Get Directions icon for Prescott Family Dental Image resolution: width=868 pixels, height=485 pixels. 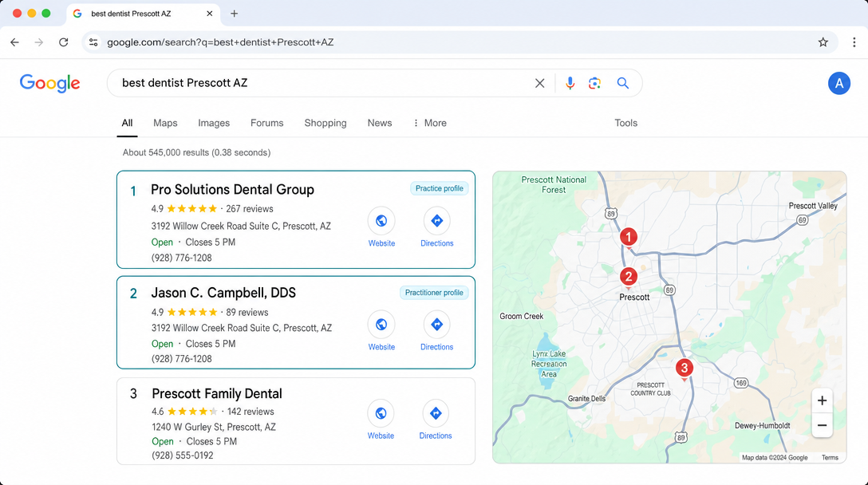pyautogui.click(x=436, y=413)
